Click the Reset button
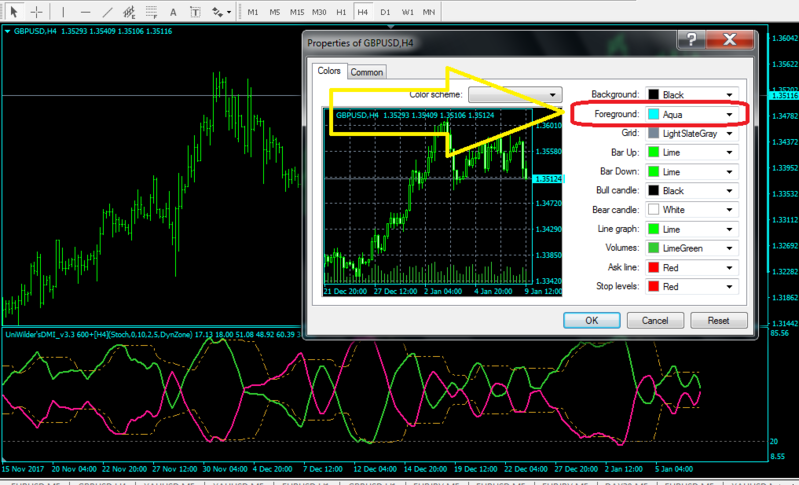The height and width of the screenshot is (485, 799). pyautogui.click(x=718, y=320)
